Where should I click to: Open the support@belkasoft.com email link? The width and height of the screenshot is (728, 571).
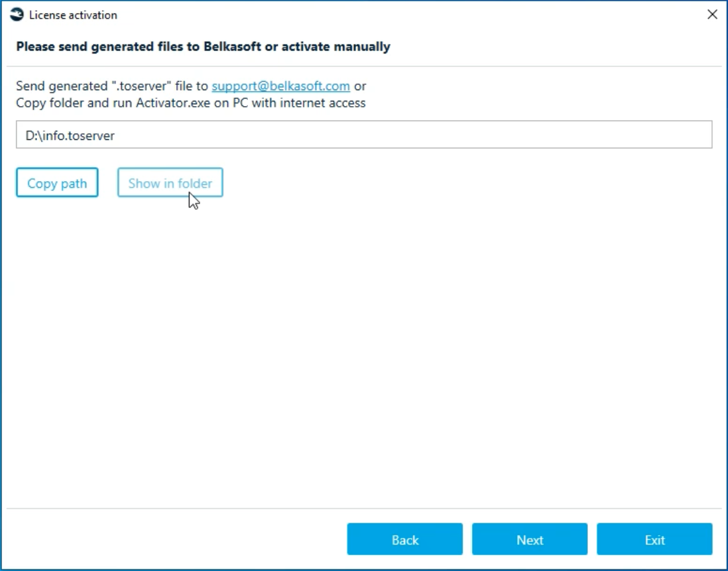tap(280, 86)
